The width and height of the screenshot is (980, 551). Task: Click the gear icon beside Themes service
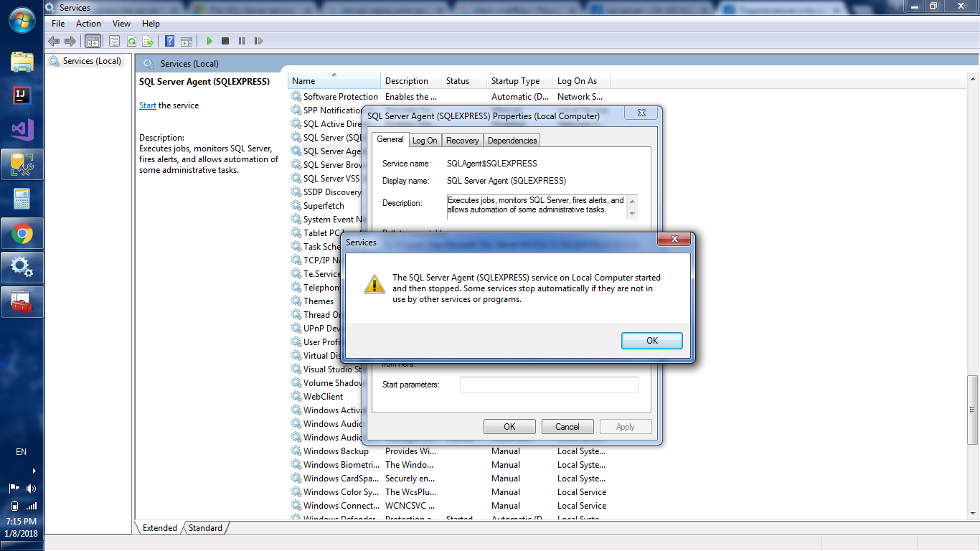point(296,301)
